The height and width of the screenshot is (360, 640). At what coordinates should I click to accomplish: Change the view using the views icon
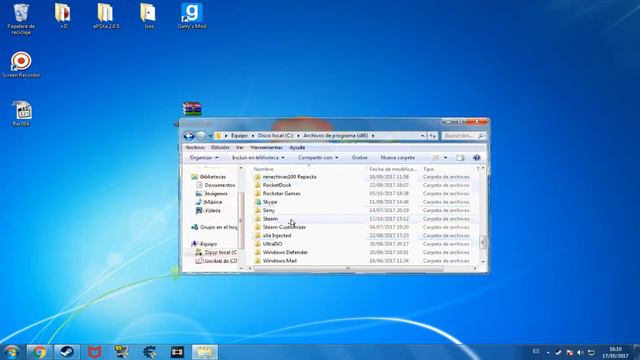click(436, 158)
